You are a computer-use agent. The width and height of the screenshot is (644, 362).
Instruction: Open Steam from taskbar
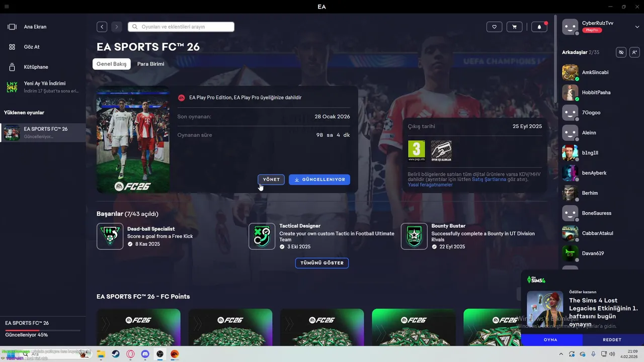tap(115, 354)
